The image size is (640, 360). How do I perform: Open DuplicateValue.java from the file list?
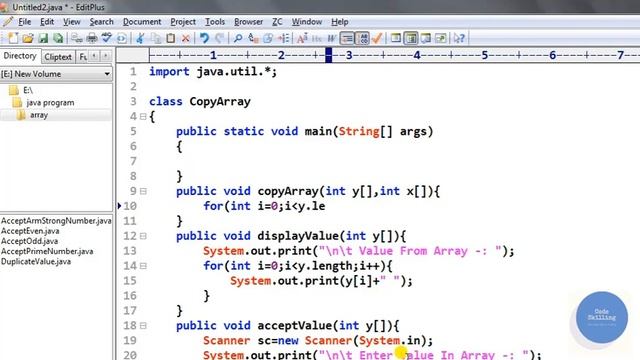[36, 262]
